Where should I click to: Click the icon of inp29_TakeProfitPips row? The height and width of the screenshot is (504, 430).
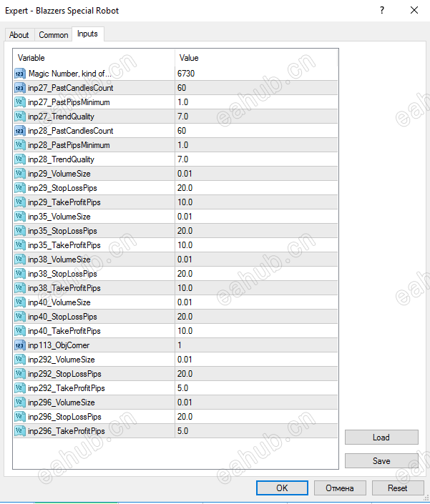coord(19,202)
